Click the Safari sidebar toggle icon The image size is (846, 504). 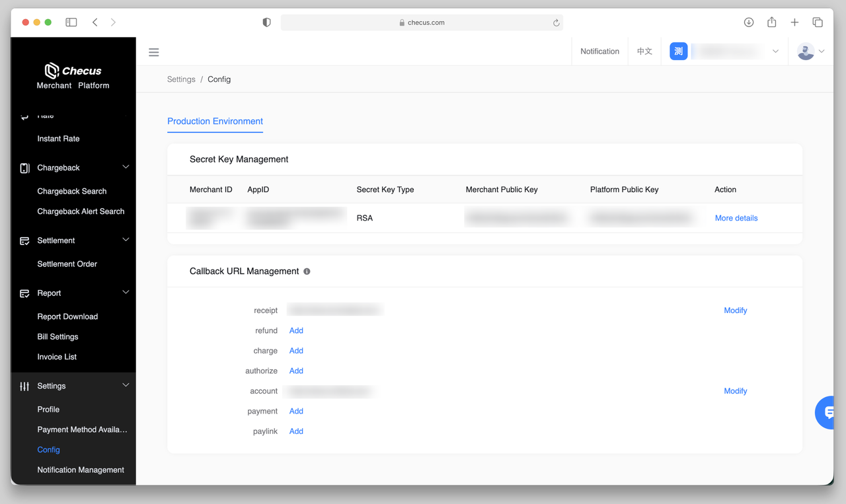(x=71, y=22)
